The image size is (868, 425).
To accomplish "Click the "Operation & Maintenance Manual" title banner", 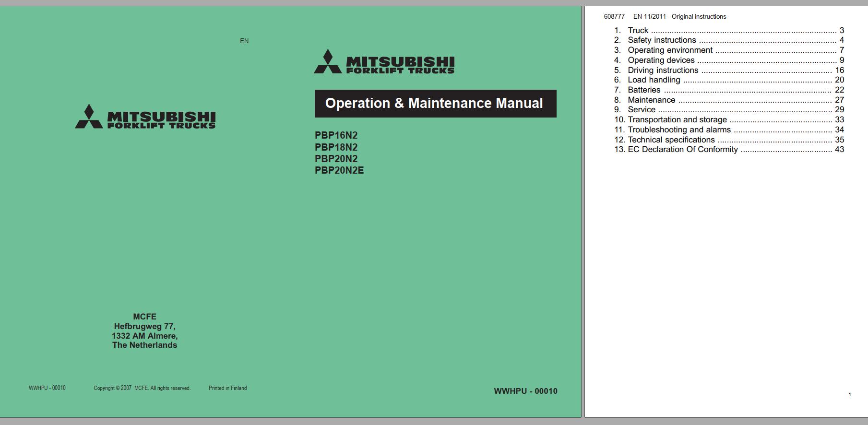I will click(x=435, y=104).
